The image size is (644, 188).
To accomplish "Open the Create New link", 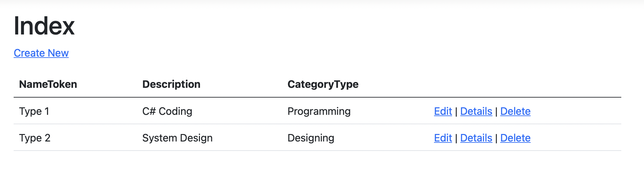I will (x=41, y=53).
